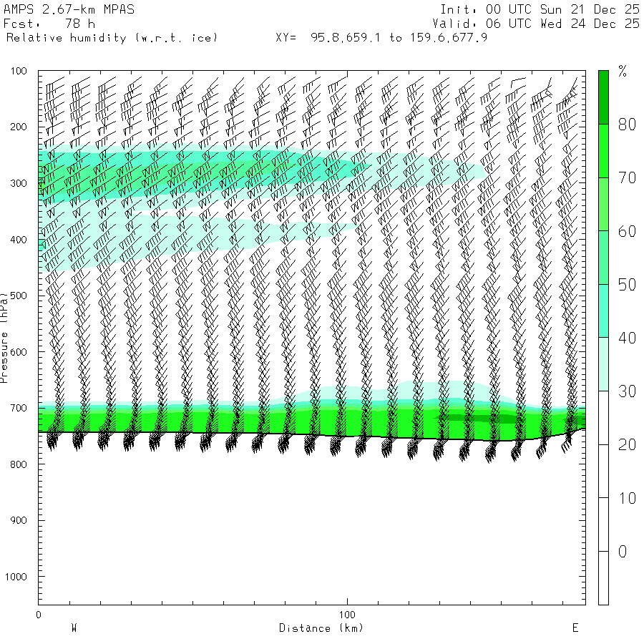Image resolution: width=644 pixels, height=644 pixels.
Task: Click the '%' unit label on colorbar
Action: point(623,72)
